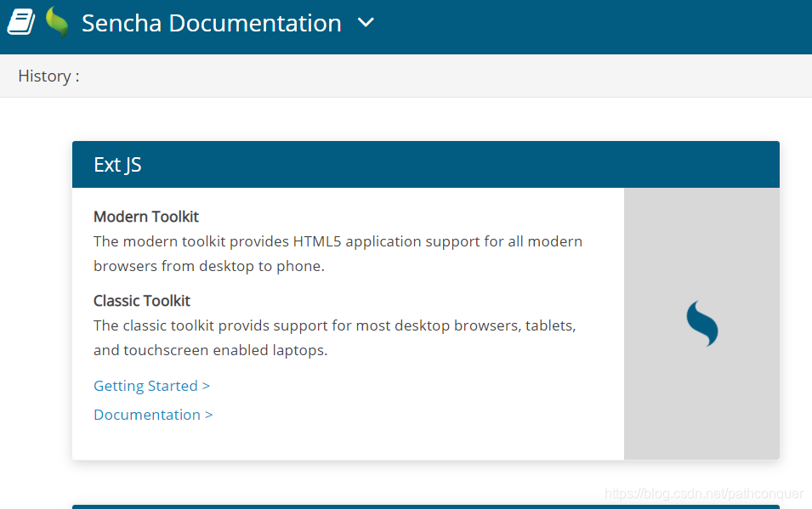Image resolution: width=812 pixels, height=509 pixels.
Task: Click the green Sencha leaf logo
Action: [56, 22]
